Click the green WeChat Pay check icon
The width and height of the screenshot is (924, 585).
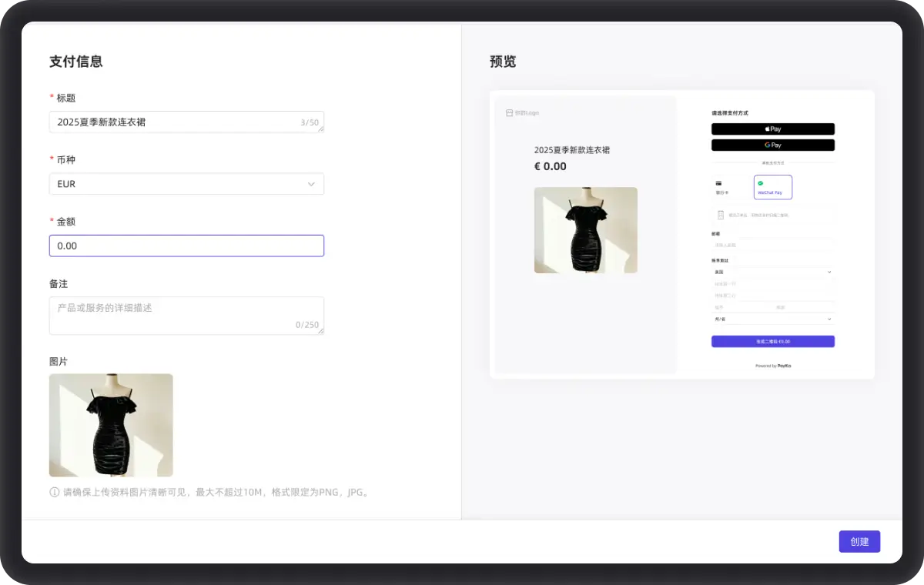[761, 183]
